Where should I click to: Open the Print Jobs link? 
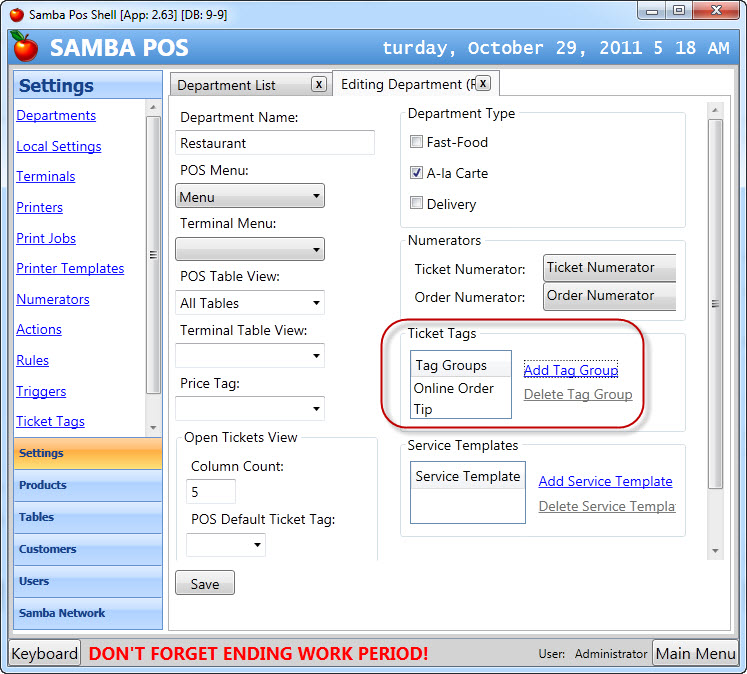[x=46, y=238]
